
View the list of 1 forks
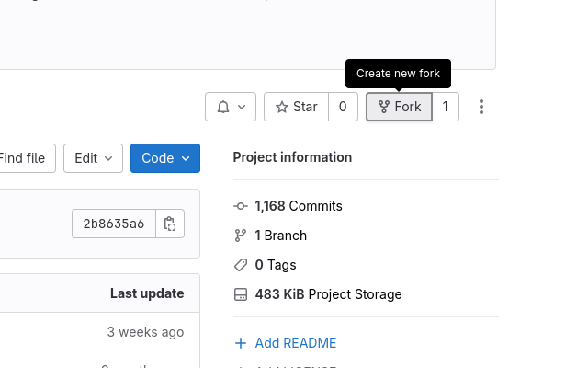[445, 107]
